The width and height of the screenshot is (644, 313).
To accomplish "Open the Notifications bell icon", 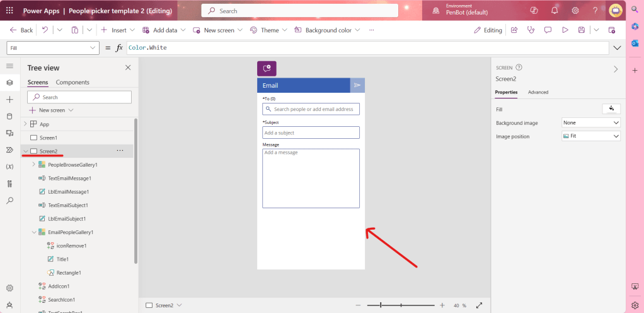I will 555,11.
